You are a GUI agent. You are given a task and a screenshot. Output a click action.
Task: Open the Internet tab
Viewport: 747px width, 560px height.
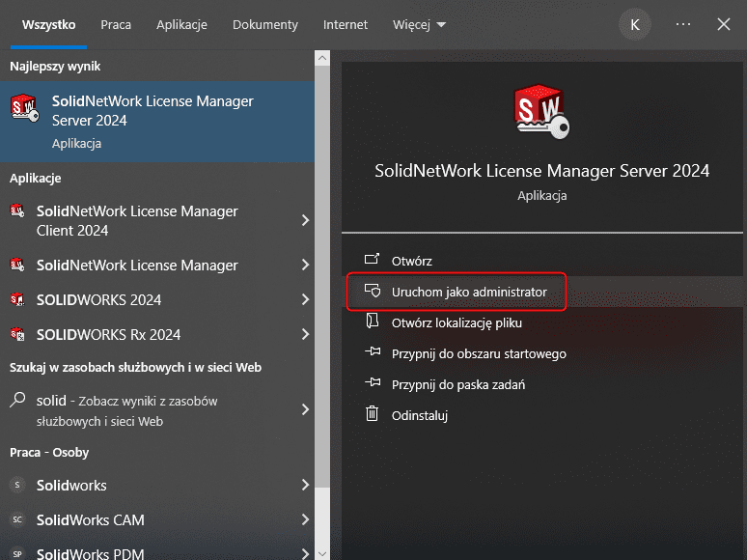click(346, 25)
